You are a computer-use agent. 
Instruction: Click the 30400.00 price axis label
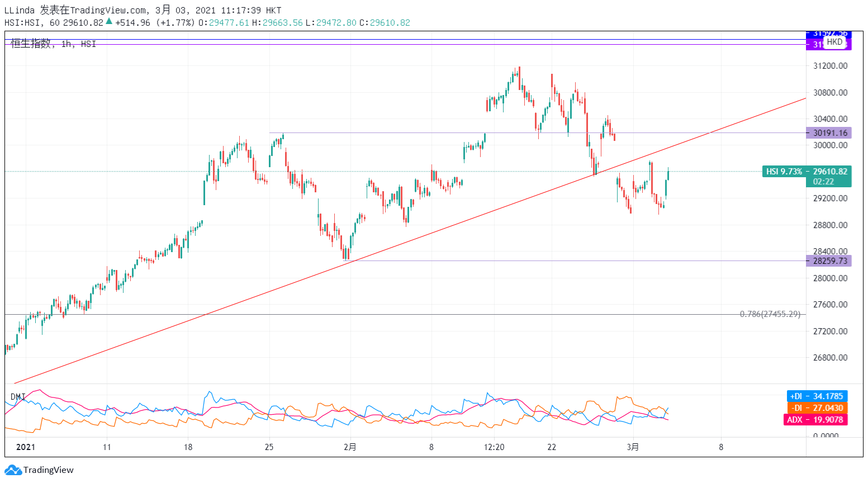tap(830, 119)
